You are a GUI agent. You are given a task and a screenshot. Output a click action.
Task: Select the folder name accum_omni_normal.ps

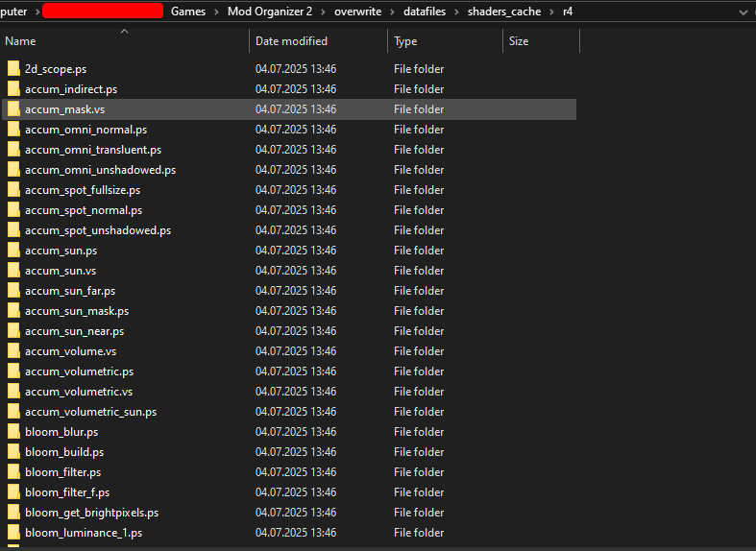tap(85, 130)
